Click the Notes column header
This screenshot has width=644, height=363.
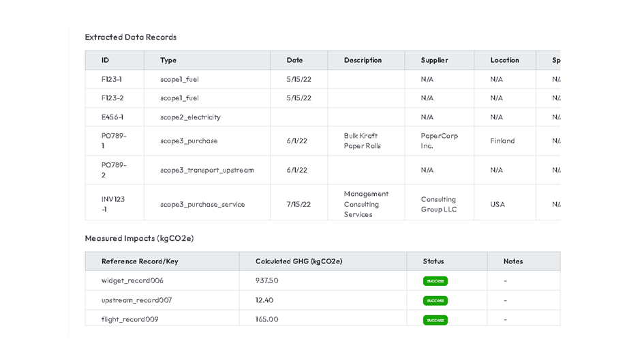point(513,261)
